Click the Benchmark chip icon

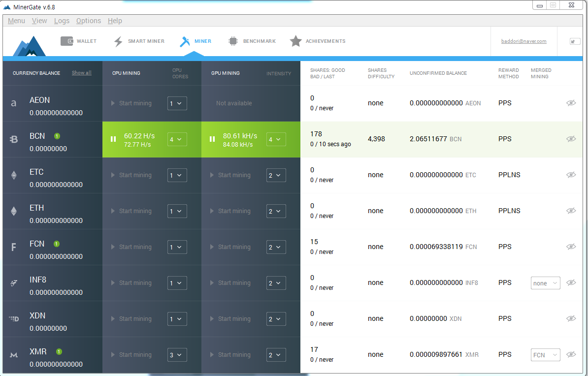[233, 41]
